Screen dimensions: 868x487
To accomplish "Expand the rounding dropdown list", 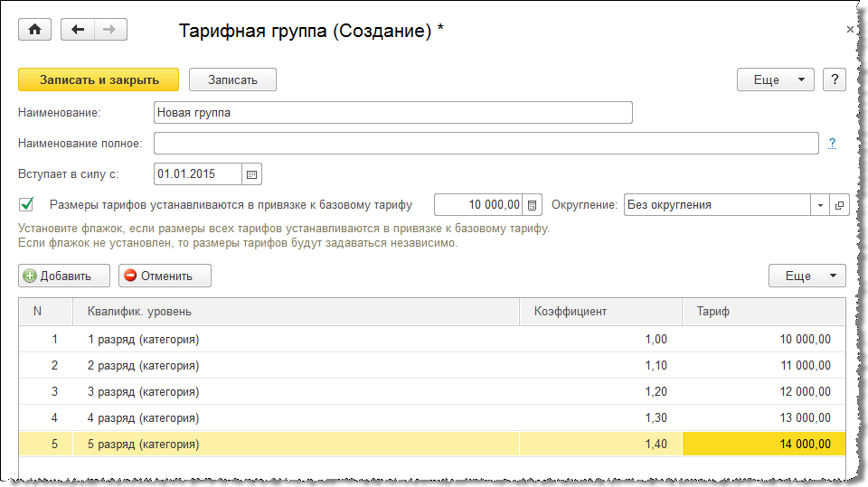I will click(x=820, y=205).
